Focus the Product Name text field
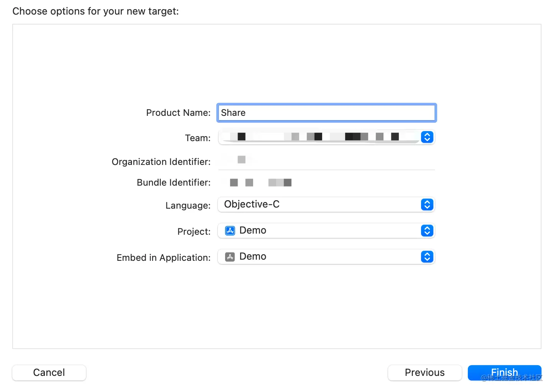 point(326,113)
